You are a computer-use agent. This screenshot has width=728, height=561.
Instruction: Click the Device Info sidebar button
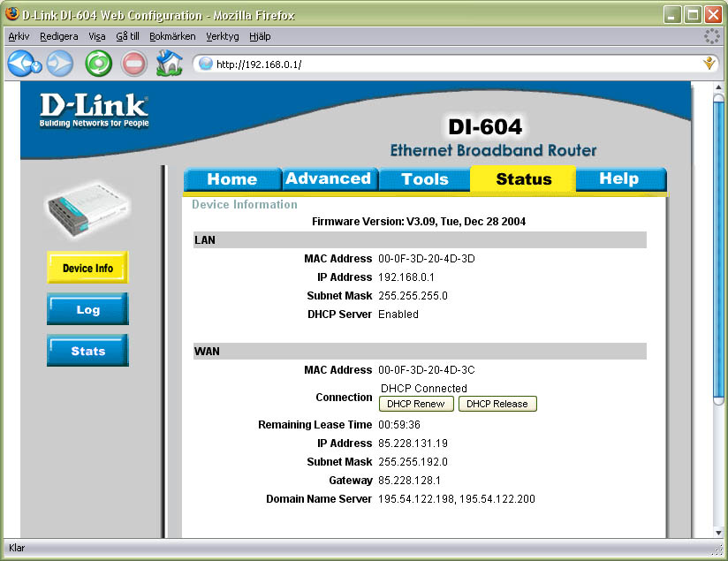tap(87, 268)
